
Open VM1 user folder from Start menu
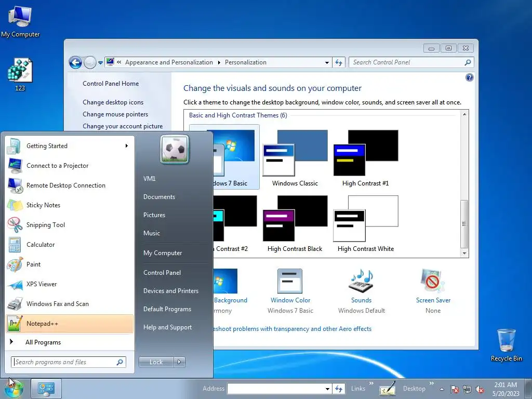pyautogui.click(x=149, y=179)
